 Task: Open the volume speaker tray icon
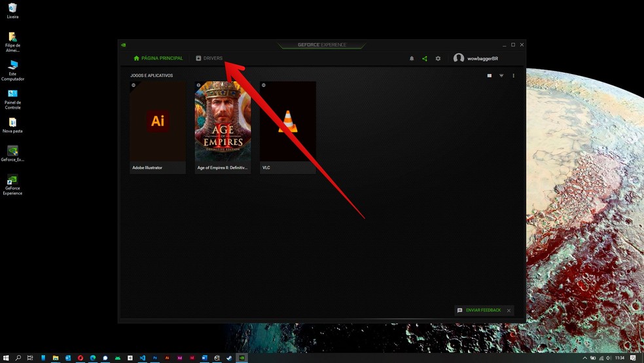608,358
